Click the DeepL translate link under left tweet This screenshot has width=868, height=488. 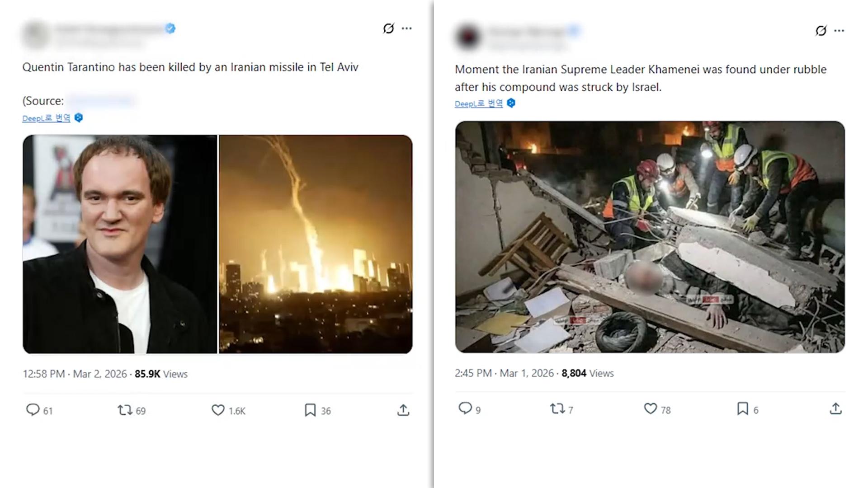pyautogui.click(x=46, y=118)
